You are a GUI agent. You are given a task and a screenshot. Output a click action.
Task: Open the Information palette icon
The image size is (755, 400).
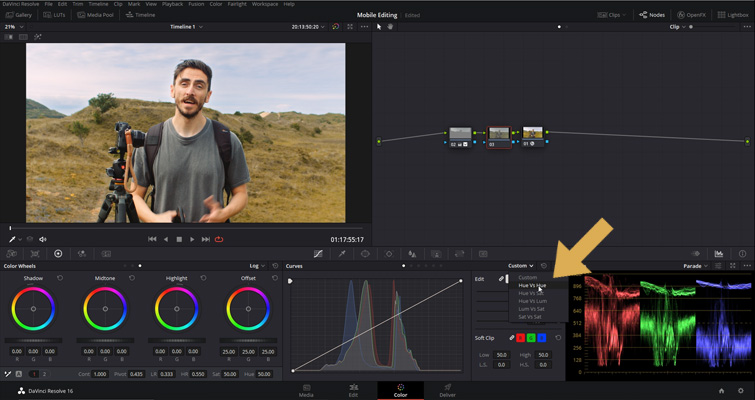(x=742, y=254)
